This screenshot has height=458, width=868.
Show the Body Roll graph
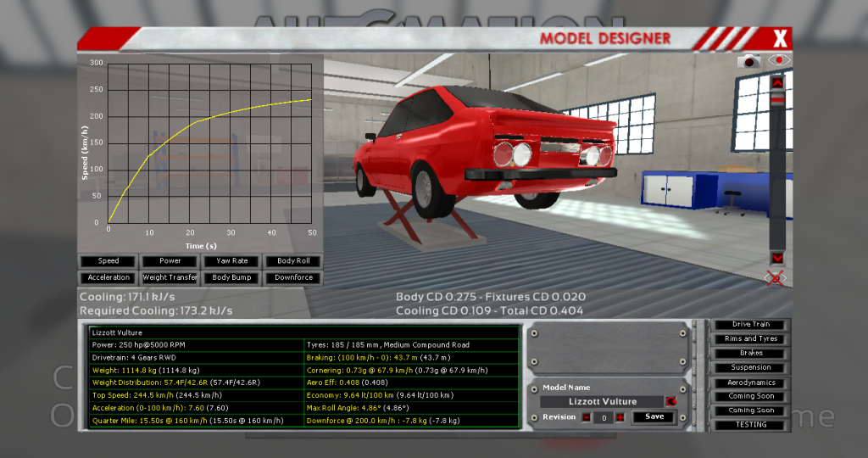click(293, 261)
